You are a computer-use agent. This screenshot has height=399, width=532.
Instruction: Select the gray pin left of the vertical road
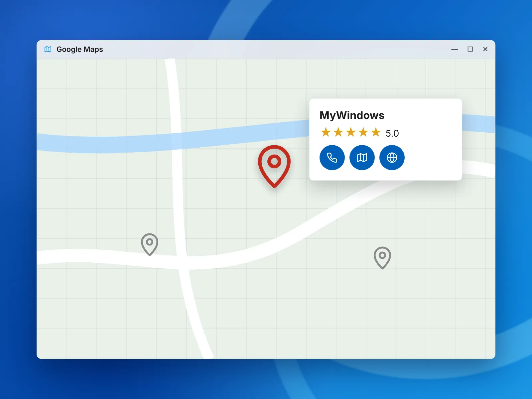click(x=150, y=244)
